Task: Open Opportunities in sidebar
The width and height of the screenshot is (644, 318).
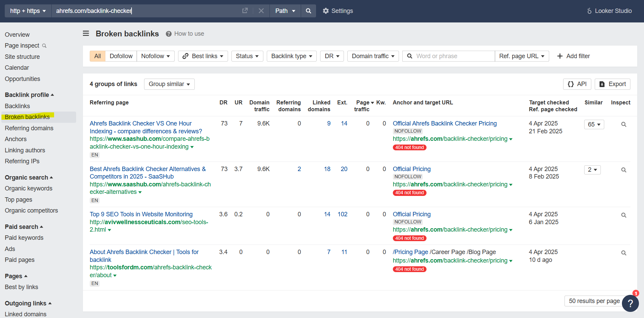Action: coord(22,79)
